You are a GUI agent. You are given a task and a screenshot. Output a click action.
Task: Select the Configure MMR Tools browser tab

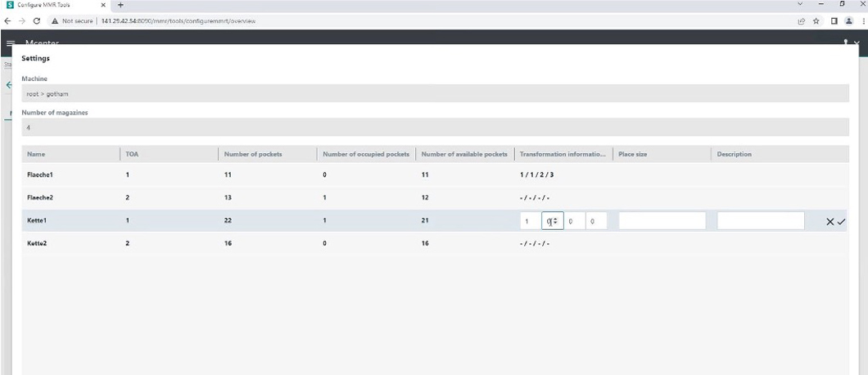[x=57, y=6]
